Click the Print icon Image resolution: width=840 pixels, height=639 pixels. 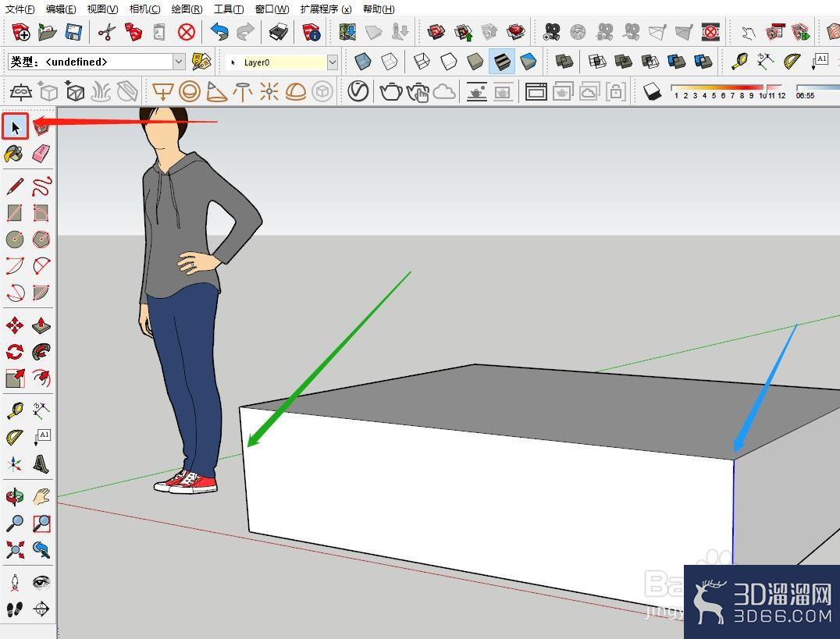(278, 32)
